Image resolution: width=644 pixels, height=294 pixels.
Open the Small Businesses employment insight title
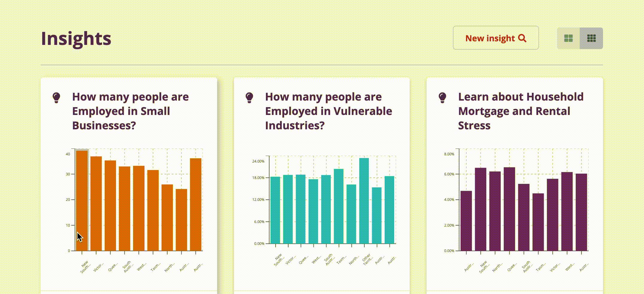click(x=130, y=111)
